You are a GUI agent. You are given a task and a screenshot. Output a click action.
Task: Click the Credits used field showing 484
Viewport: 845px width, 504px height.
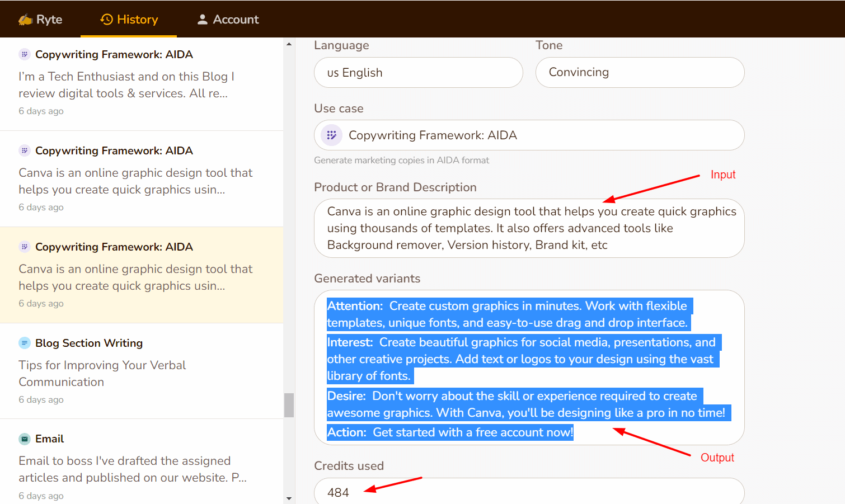pyautogui.click(x=529, y=492)
